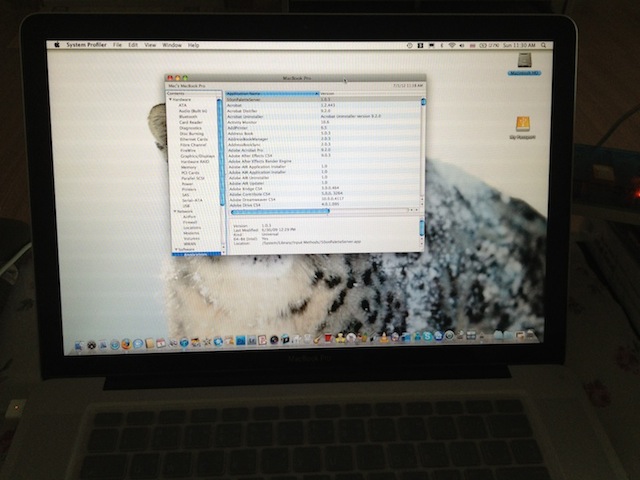Select USB in sidebar
Screen dimensions: 640x480
pyautogui.click(x=187, y=206)
